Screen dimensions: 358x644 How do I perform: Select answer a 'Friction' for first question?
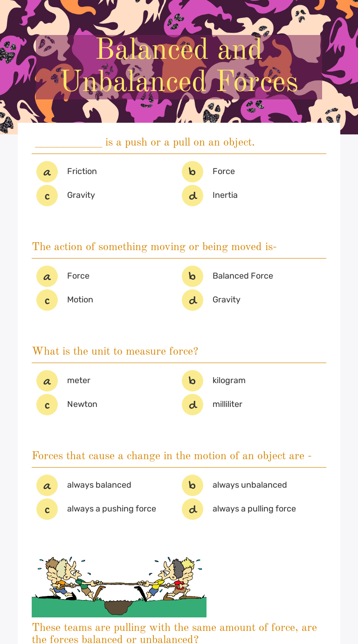click(47, 172)
